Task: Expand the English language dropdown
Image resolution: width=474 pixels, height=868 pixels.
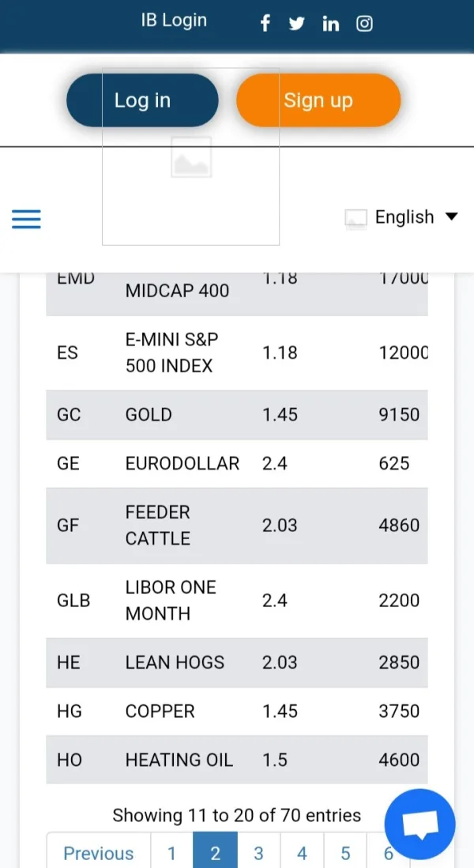Action: [404, 217]
